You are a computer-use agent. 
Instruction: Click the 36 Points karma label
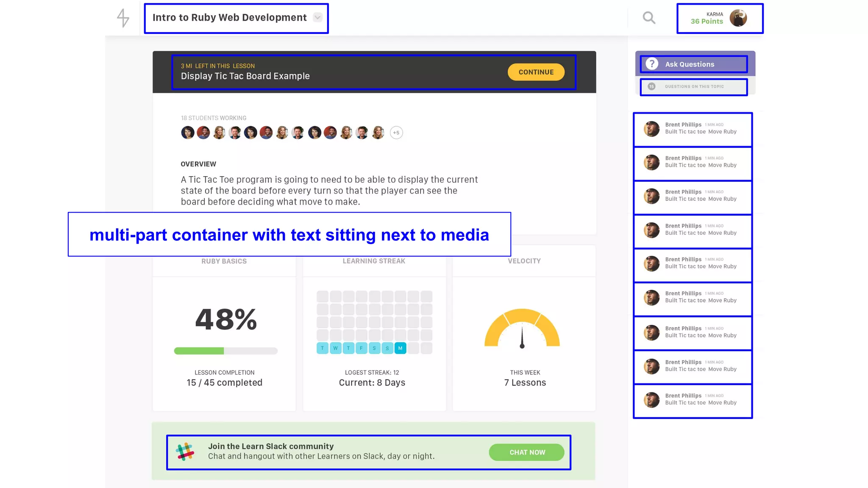click(707, 22)
